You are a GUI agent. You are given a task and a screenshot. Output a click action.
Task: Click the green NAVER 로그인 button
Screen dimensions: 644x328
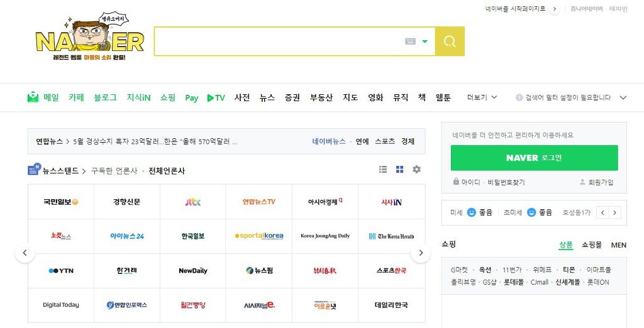pos(534,158)
